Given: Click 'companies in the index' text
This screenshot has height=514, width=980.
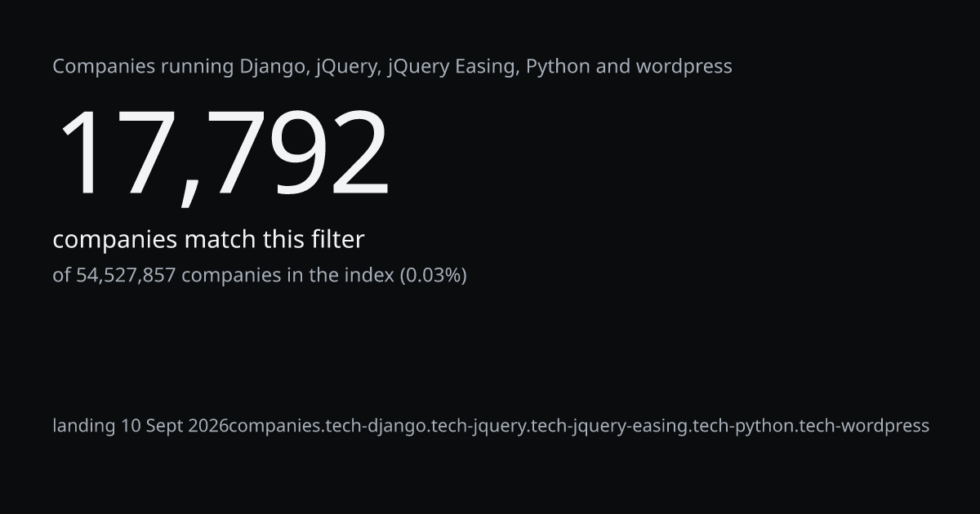Looking at the screenshot, I should tap(287, 276).
